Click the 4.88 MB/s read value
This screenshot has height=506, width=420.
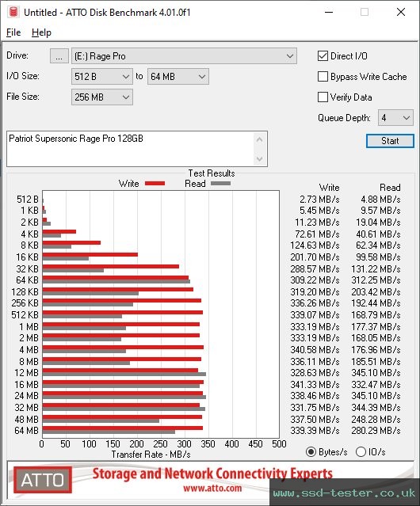pos(380,200)
